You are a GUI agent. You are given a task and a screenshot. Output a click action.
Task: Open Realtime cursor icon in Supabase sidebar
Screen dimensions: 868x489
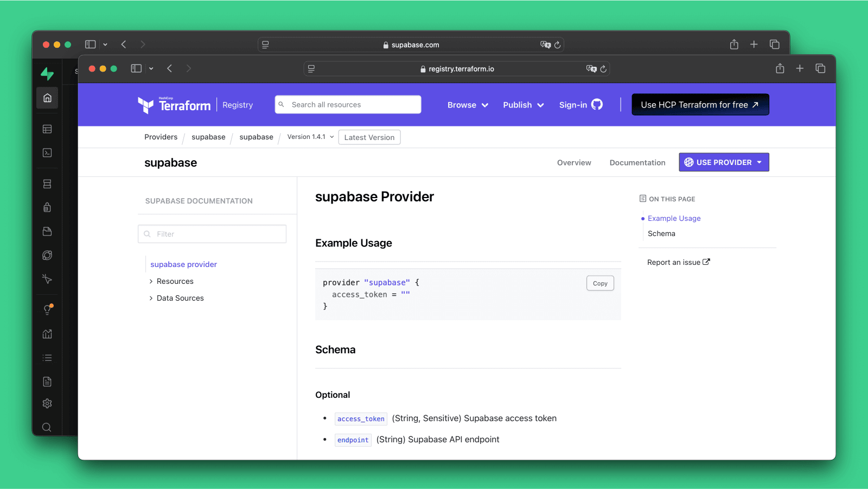click(47, 279)
